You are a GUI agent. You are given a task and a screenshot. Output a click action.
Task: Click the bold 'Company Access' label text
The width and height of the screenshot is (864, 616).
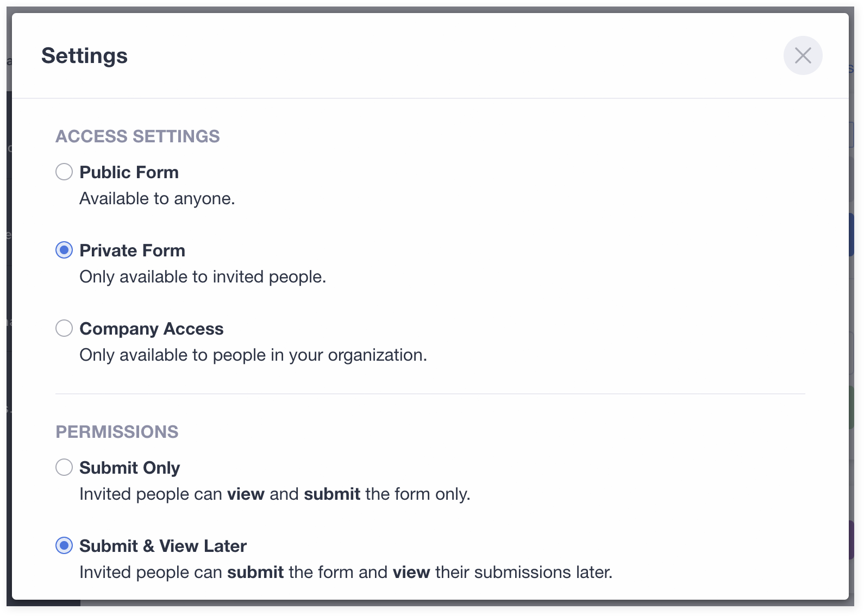(151, 329)
